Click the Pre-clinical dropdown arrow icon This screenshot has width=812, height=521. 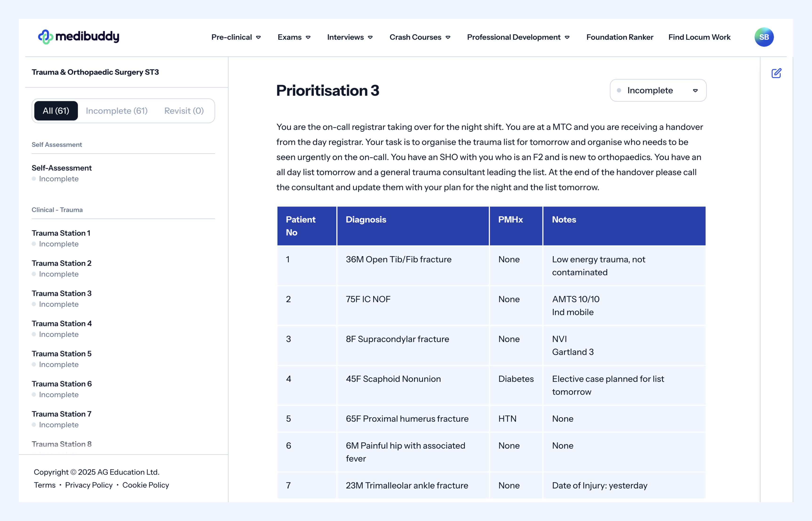click(x=259, y=38)
